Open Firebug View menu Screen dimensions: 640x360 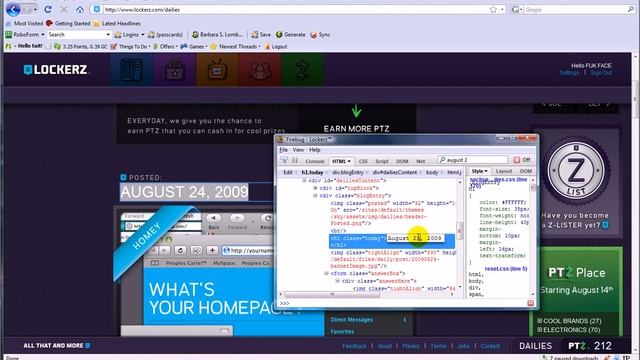298,150
